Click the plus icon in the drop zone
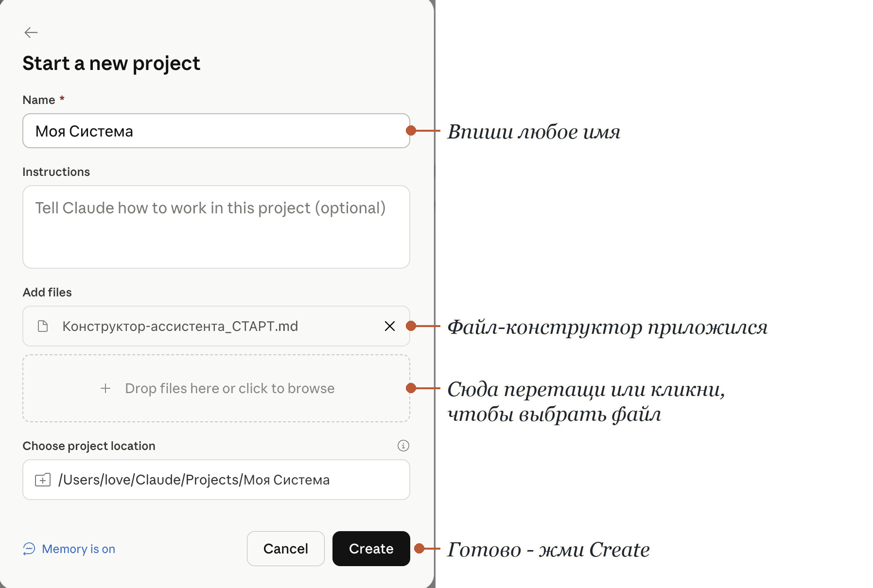 point(105,388)
